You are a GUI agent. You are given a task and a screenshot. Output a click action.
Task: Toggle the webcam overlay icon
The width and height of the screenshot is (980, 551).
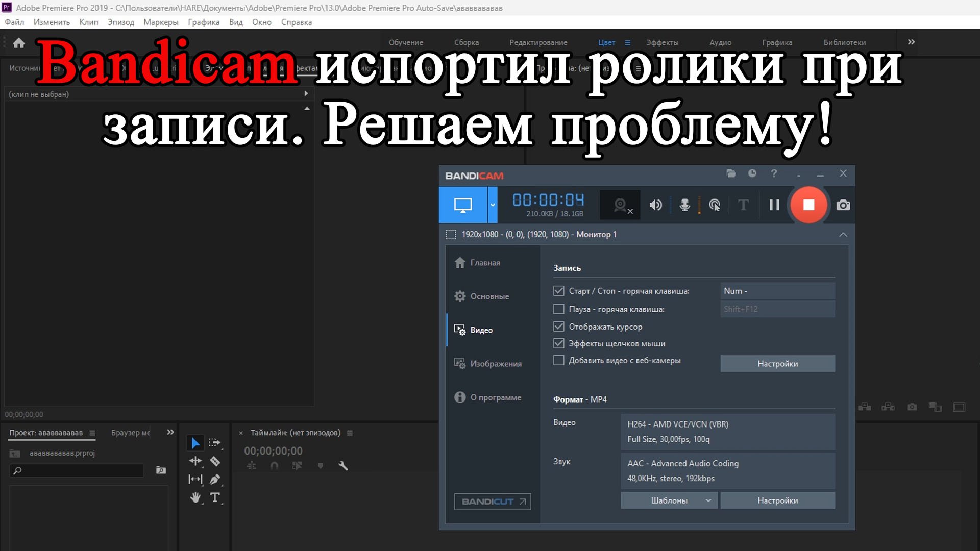coord(621,205)
